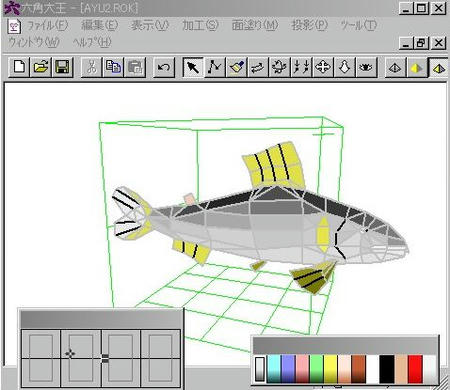Image resolution: width=450 pixels, height=390 pixels.
Task: Select the twin downward arrows tool
Action: (301, 67)
